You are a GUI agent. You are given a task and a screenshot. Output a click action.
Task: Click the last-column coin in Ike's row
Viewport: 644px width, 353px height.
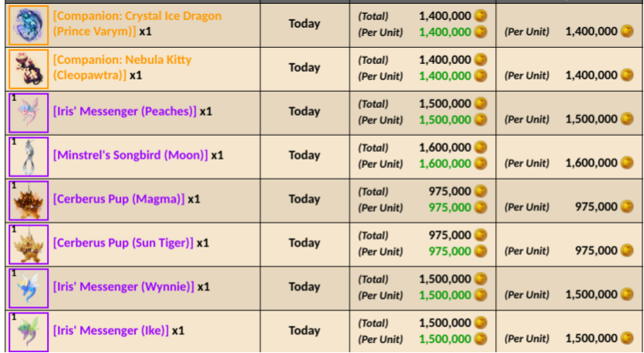point(627,338)
